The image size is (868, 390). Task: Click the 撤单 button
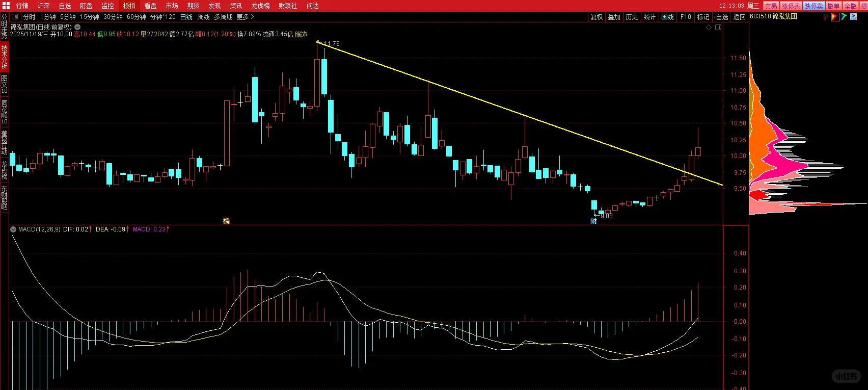(x=833, y=6)
